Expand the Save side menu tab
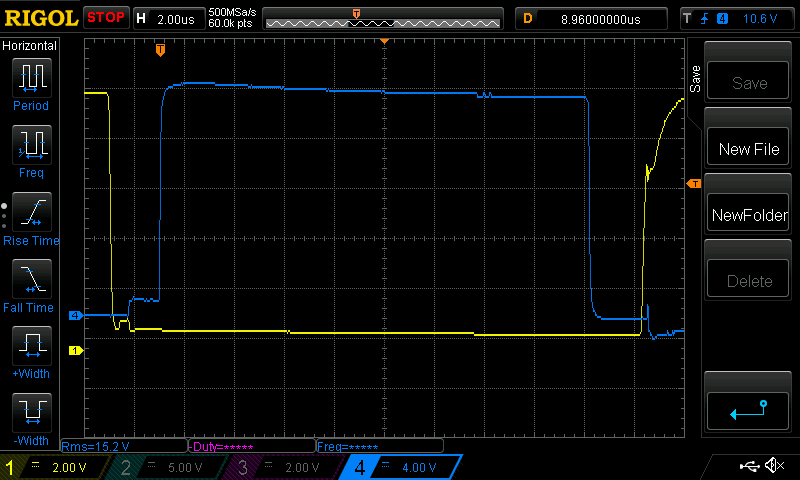Screen dimensions: 800x480 [x=695, y=79]
